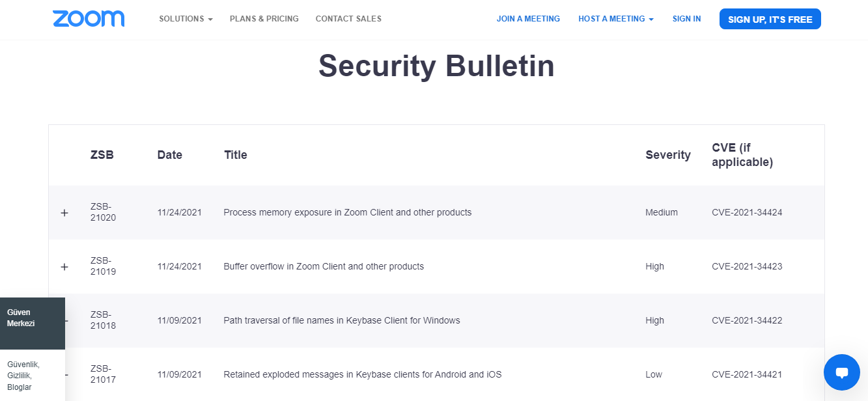Select the CVE (if applicable) header
868x401 pixels.
tap(742, 155)
